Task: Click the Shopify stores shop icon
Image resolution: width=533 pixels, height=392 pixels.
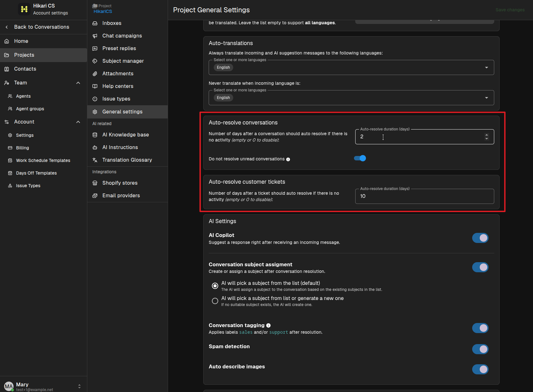Action: point(95,183)
